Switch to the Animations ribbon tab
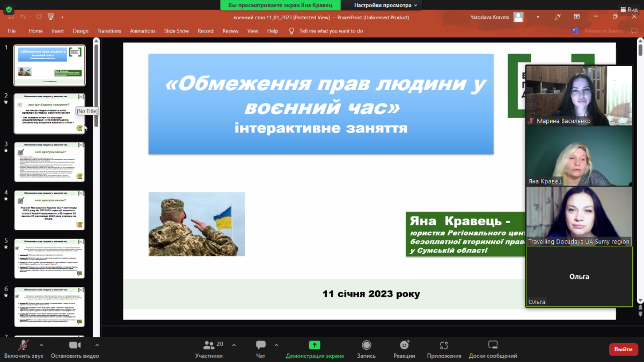644x362 pixels. coord(143,31)
